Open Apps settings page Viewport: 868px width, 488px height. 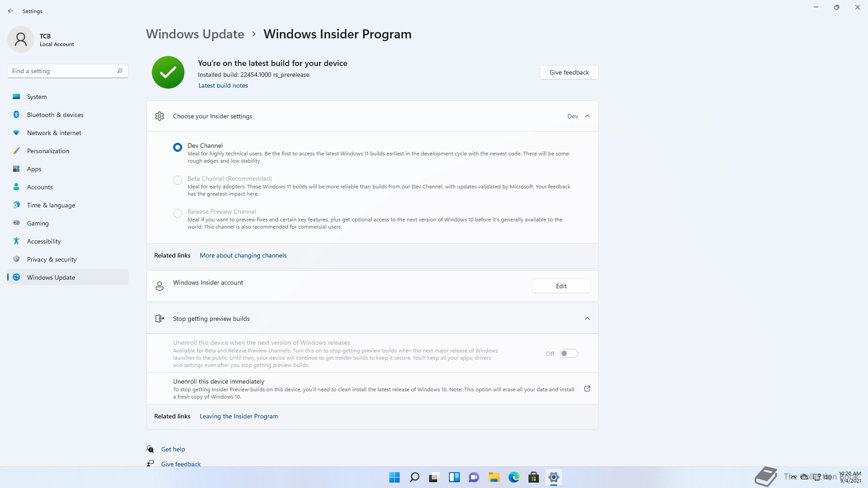(68, 169)
